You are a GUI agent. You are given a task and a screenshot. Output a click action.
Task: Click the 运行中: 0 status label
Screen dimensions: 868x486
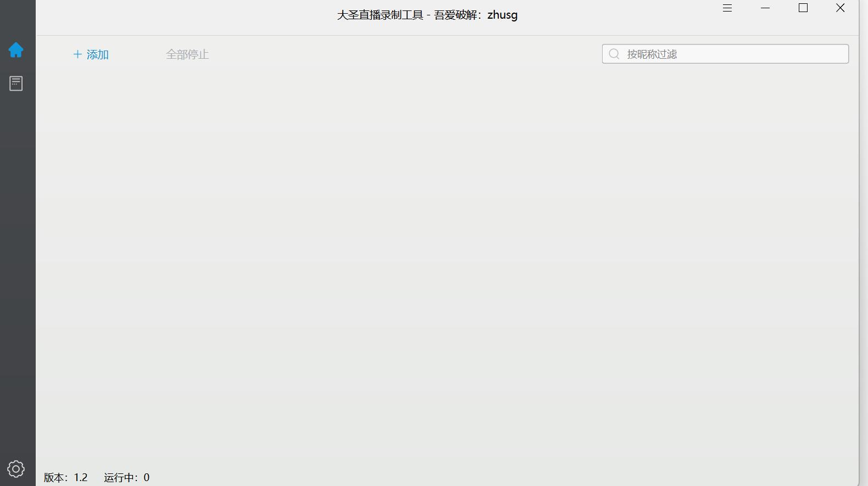pyautogui.click(x=126, y=477)
